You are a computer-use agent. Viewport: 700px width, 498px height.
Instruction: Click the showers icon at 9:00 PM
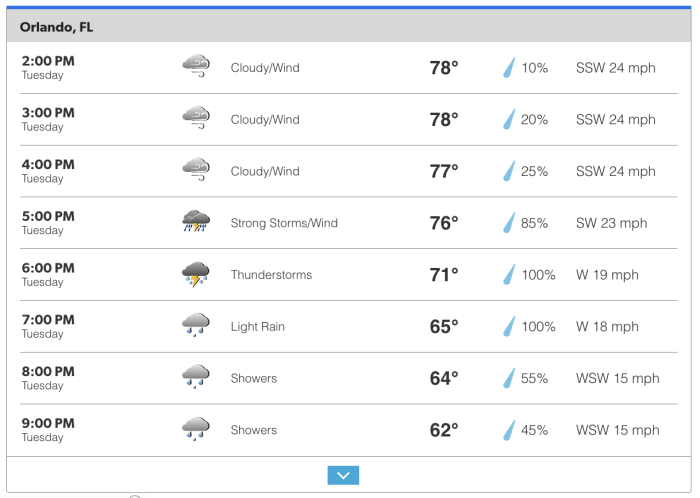point(196,430)
